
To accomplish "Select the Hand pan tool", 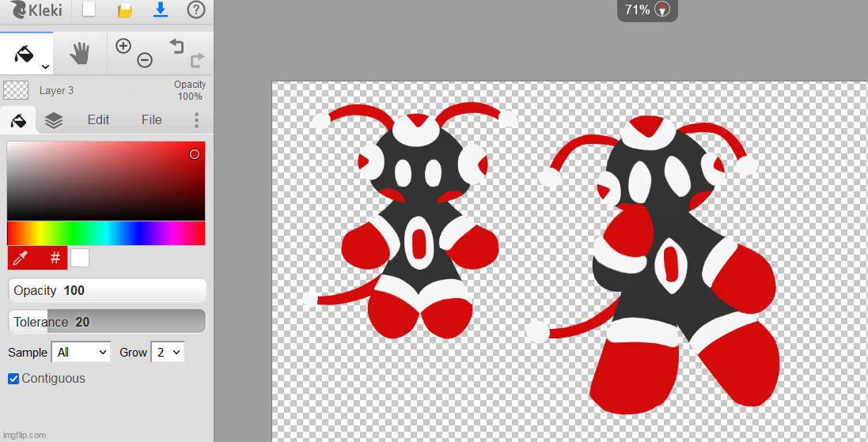I will click(80, 54).
